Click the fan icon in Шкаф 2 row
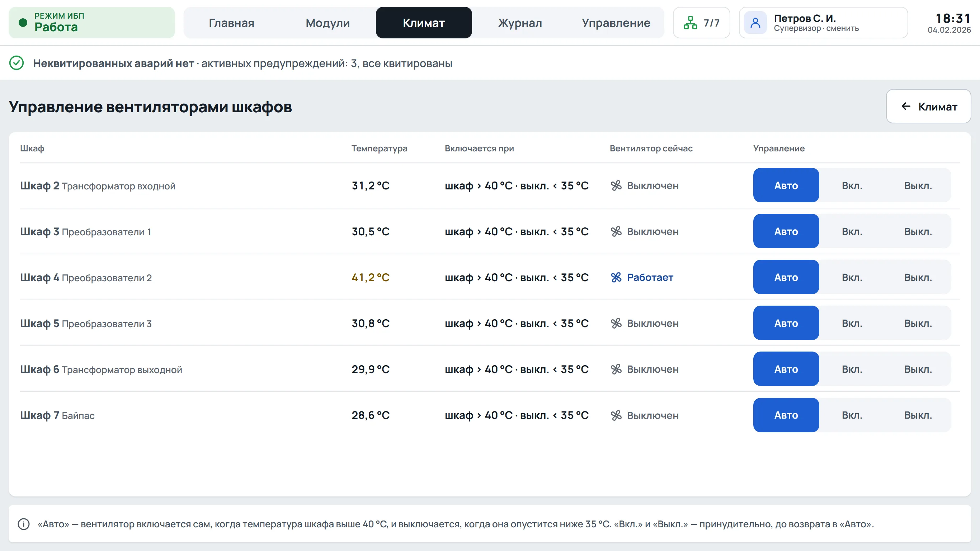The height and width of the screenshot is (551, 980). (x=616, y=186)
